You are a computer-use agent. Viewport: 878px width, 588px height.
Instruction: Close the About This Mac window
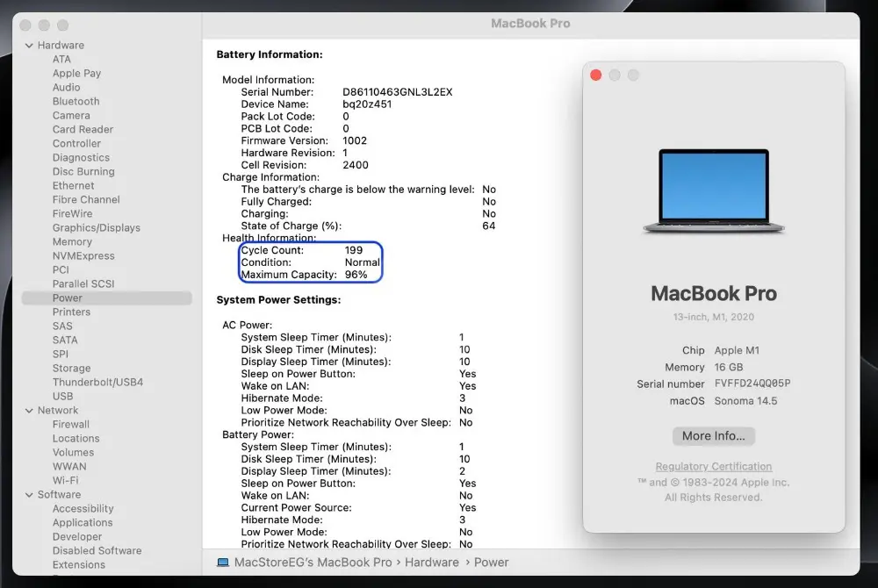tap(596, 75)
